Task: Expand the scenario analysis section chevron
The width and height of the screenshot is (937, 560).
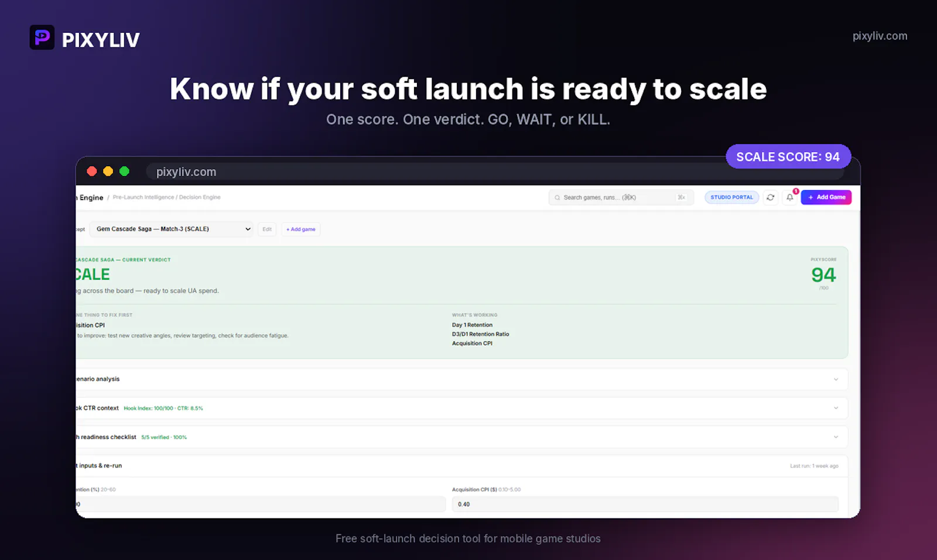Action: click(836, 379)
